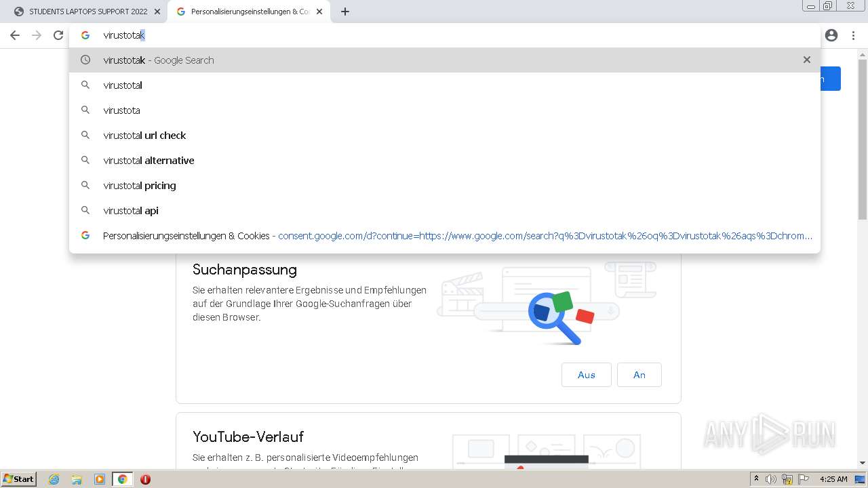Click the Google icon beside Personalisierungseinstellungen suggestion
The height and width of the screenshot is (488, 868).
coord(85,235)
